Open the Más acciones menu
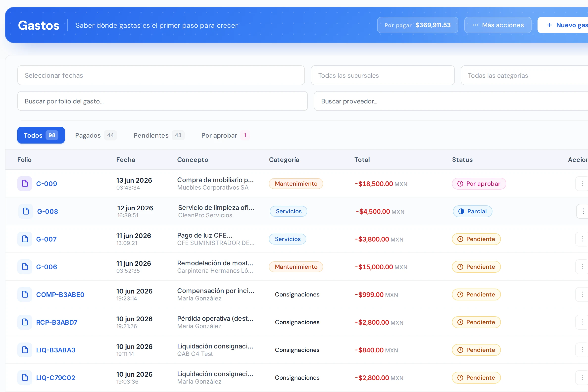Viewport: 588px width, 392px height. [x=497, y=25]
